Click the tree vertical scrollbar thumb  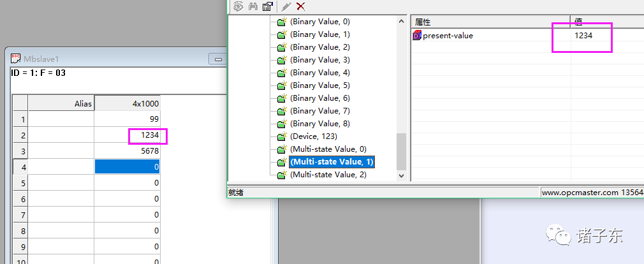pos(401,152)
